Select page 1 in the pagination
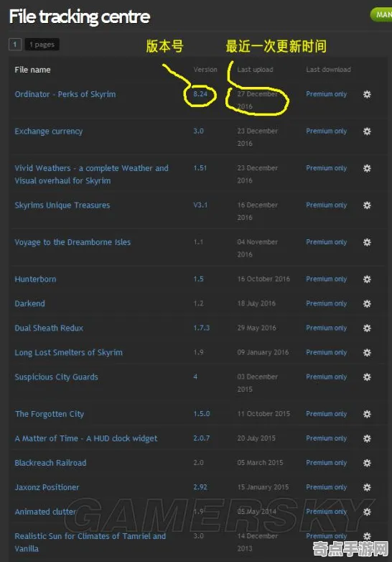 click(x=15, y=45)
